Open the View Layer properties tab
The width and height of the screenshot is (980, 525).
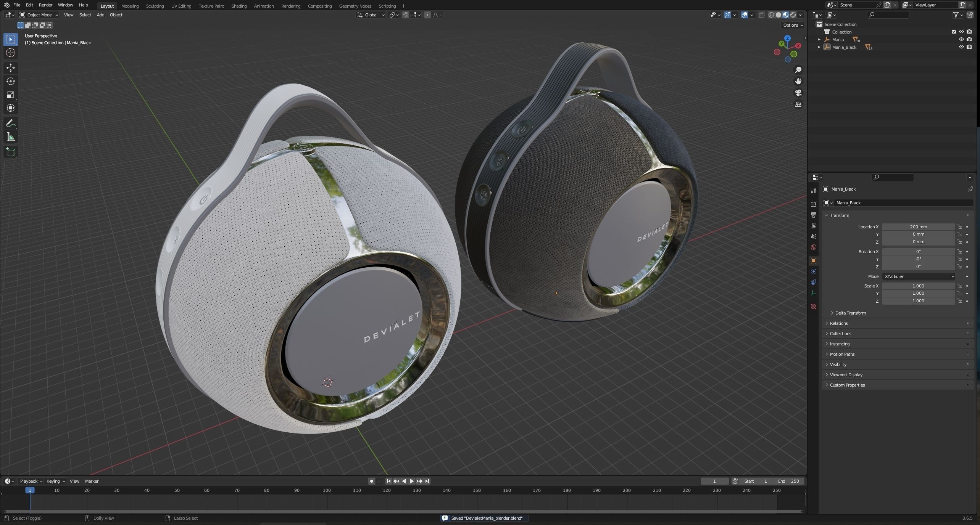pyautogui.click(x=813, y=226)
